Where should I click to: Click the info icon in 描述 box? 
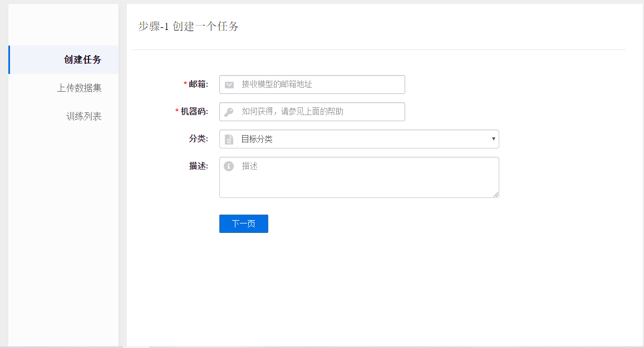[x=228, y=166]
